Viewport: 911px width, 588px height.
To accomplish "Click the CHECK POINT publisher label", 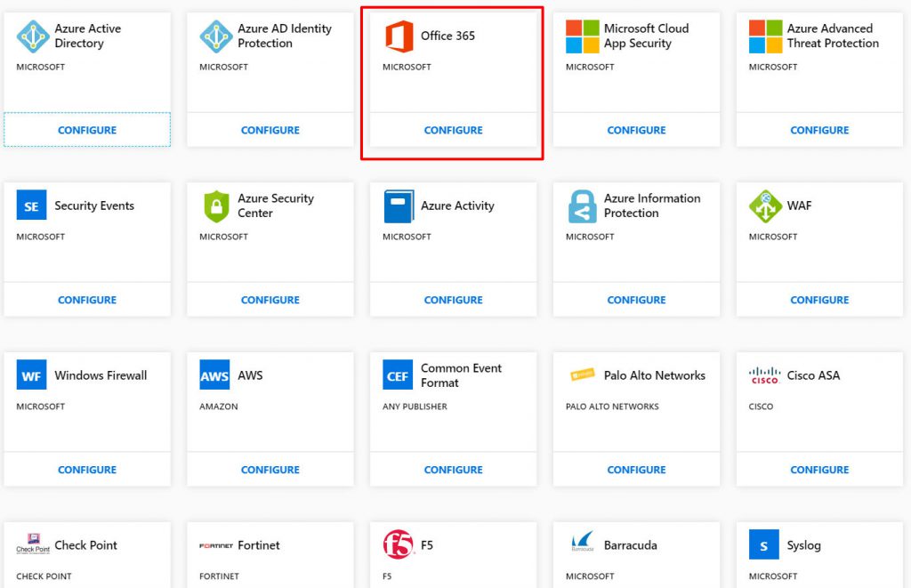I will click(44, 576).
